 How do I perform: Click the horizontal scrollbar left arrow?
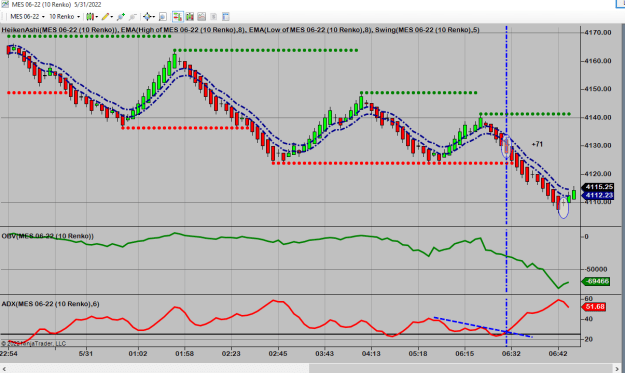tap(4, 369)
